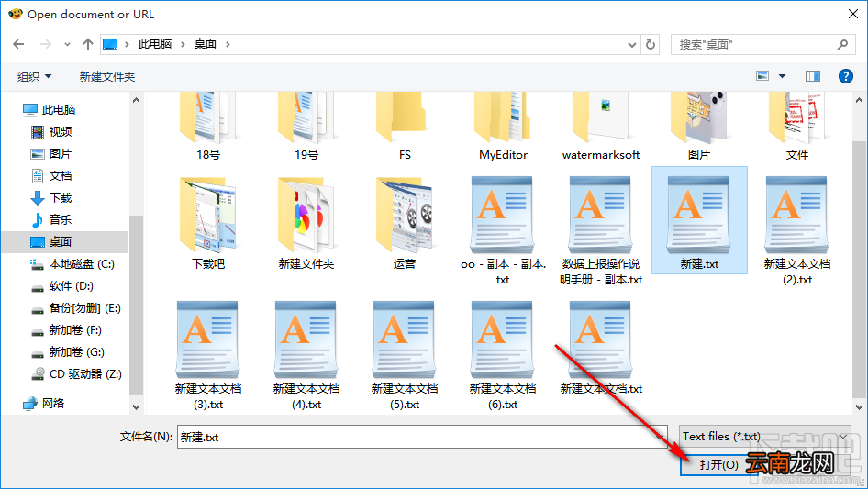Viewport: 868px width, 489px height.
Task: Go up one folder level
Action: click(x=87, y=44)
